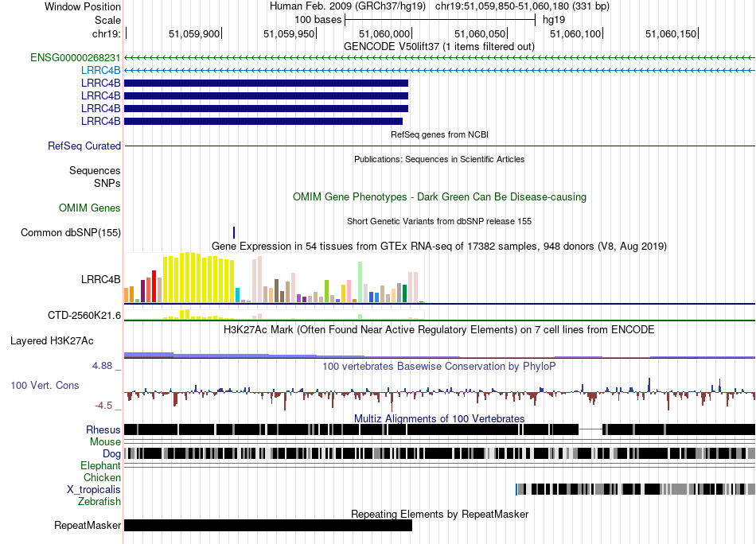Open the ENSG00000268231 gene label
756x544 pixels.
(76, 58)
